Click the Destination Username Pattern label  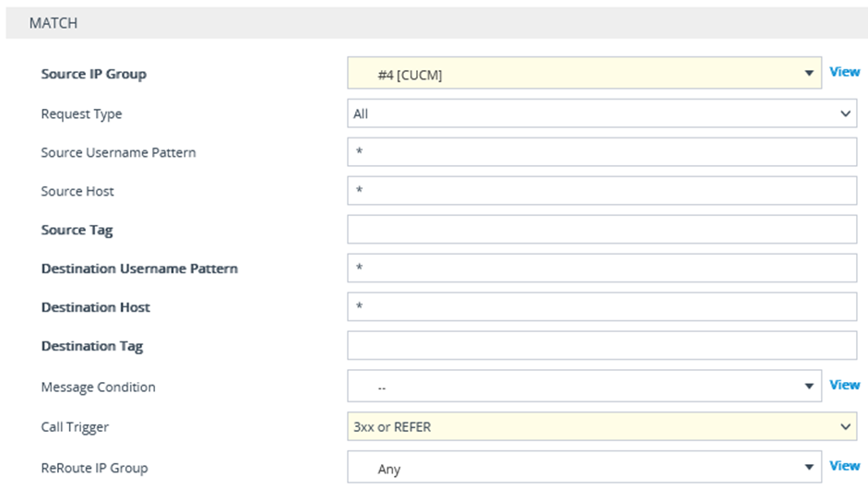[139, 268]
